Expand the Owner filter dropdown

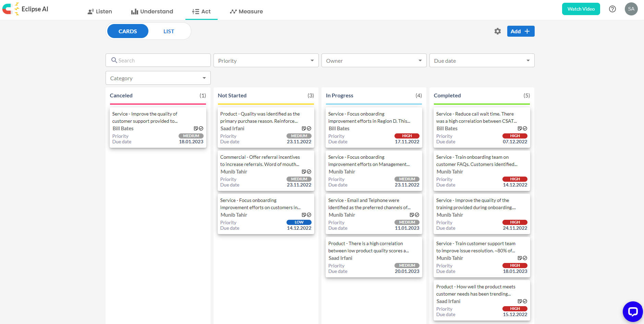(374, 61)
